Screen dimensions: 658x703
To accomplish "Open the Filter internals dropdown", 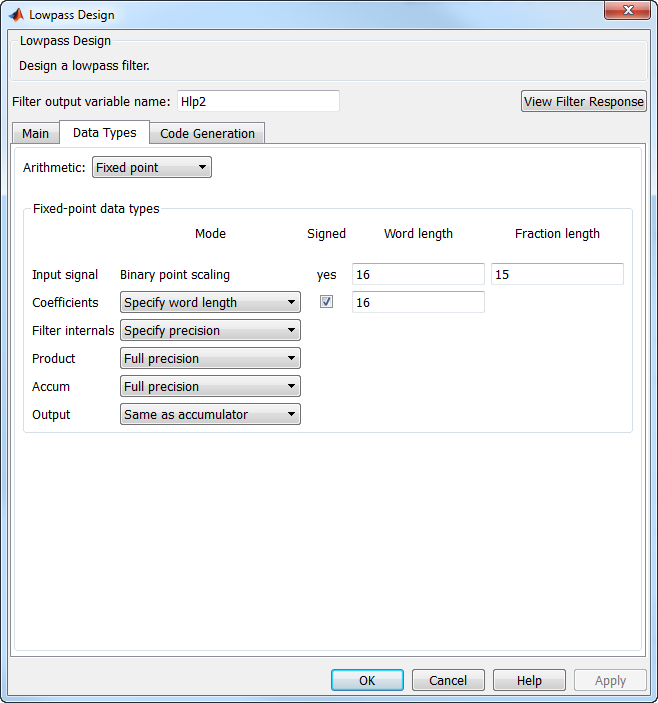I will [x=210, y=330].
